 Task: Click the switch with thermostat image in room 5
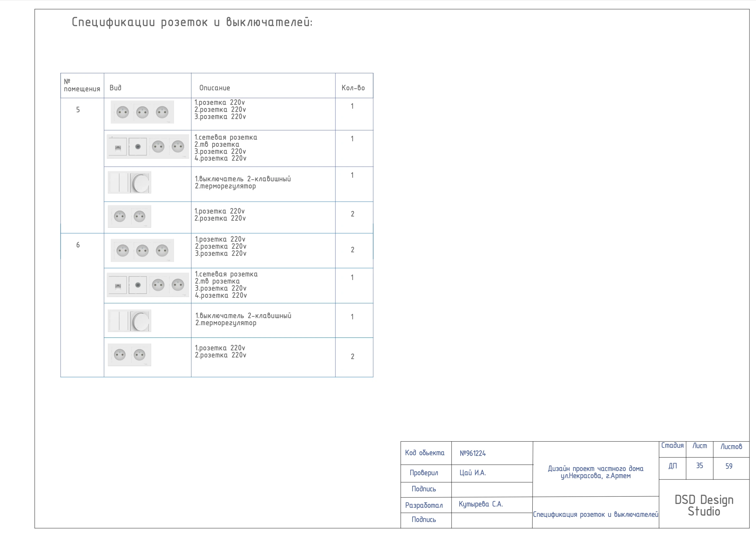[x=129, y=182]
